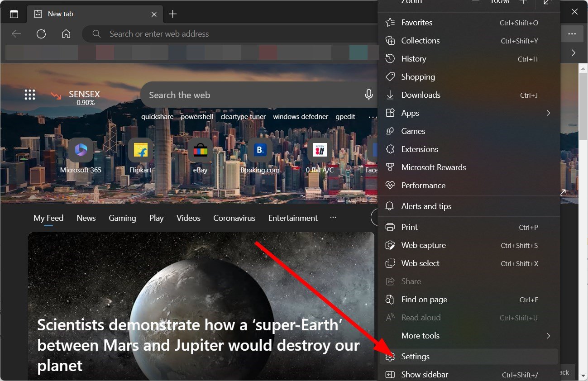Image resolution: width=588 pixels, height=381 pixels.
Task: Click the browser back arrow
Action: coord(16,34)
